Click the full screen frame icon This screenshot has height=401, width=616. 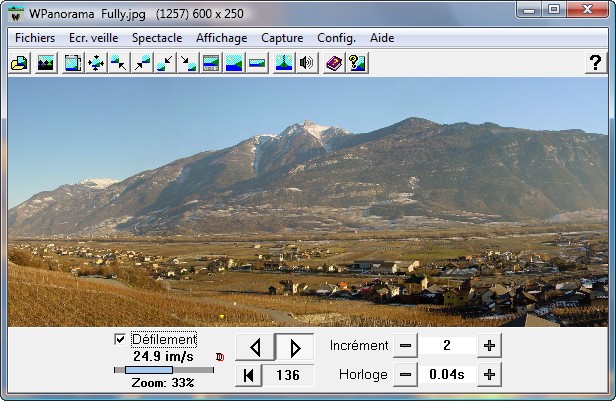[x=73, y=63]
